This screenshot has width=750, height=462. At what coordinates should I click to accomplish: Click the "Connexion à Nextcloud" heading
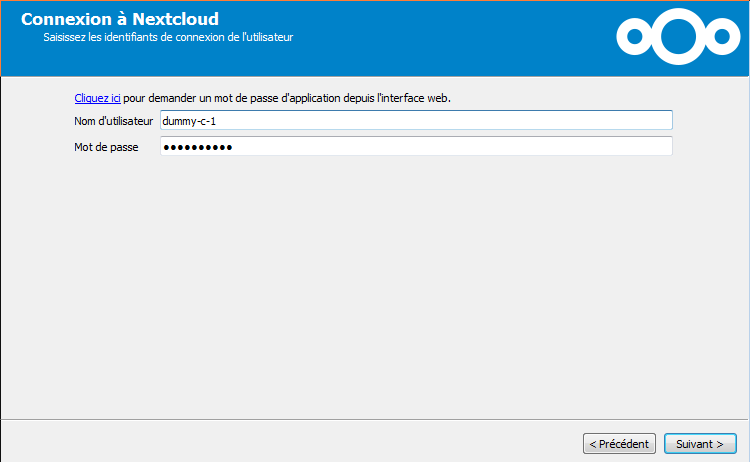(119, 19)
